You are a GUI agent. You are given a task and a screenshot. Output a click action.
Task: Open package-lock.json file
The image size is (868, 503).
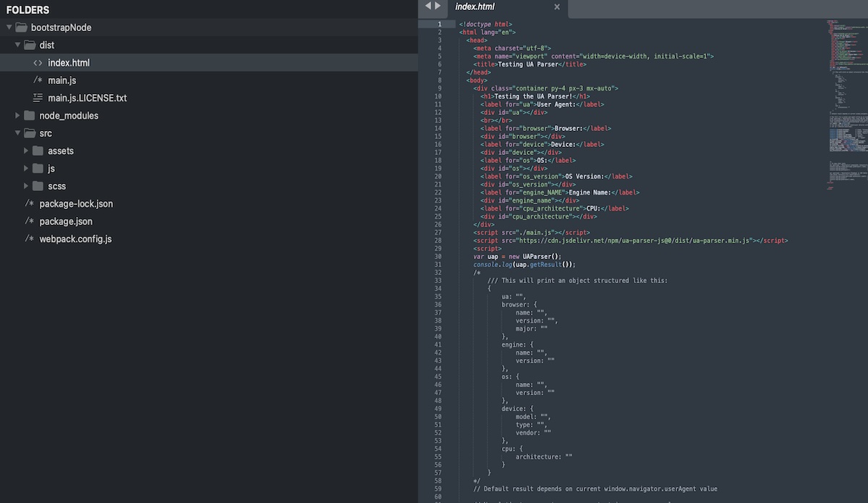point(76,204)
